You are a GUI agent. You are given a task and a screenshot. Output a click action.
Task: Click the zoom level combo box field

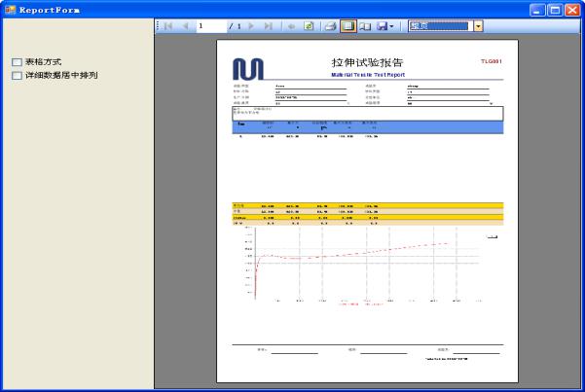(438, 26)
